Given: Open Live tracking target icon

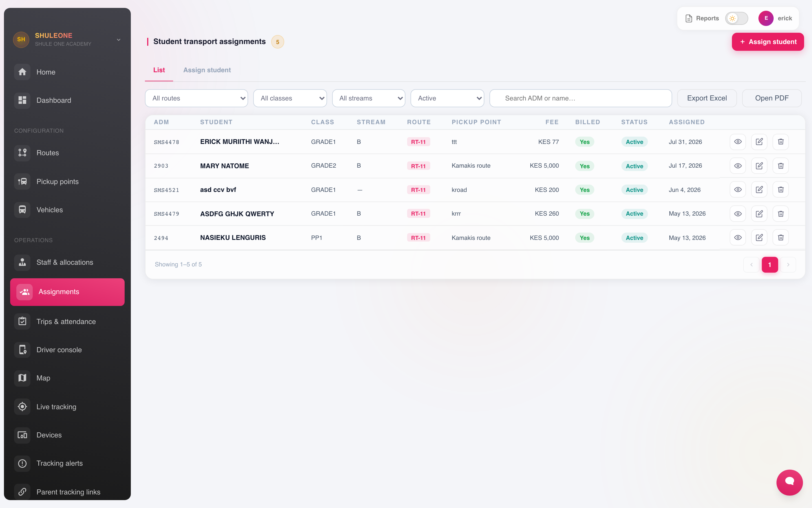Looking at the screenshot, I should click(22, 407).
